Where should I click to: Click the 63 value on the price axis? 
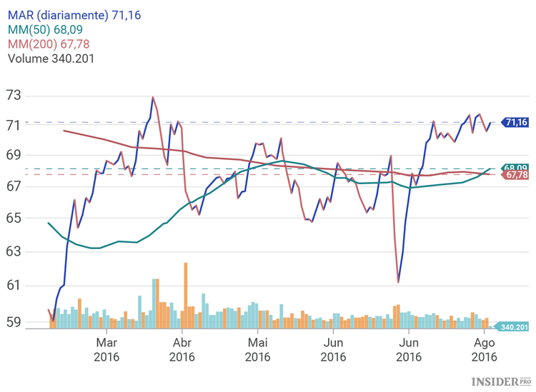pos(14,252)
